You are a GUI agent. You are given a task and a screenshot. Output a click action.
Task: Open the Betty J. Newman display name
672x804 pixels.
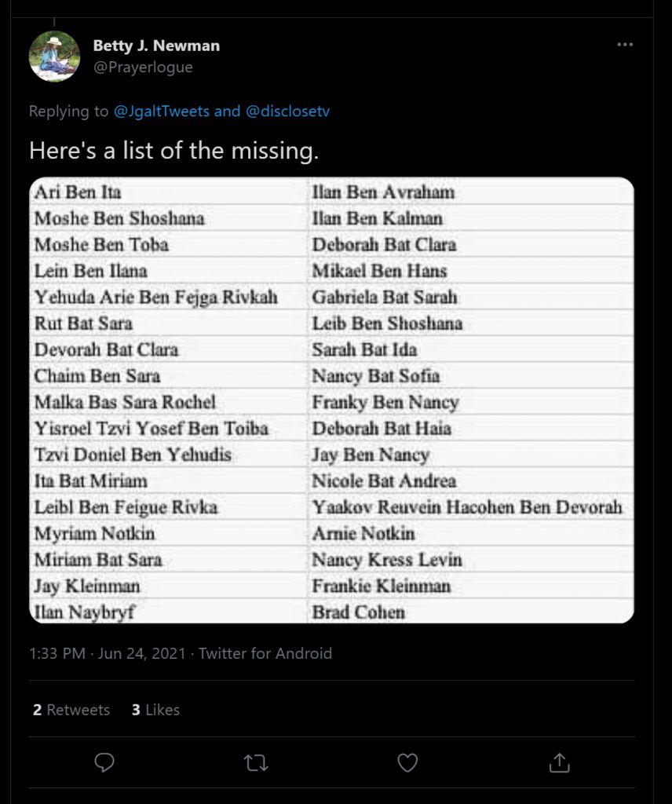(156, 46)
